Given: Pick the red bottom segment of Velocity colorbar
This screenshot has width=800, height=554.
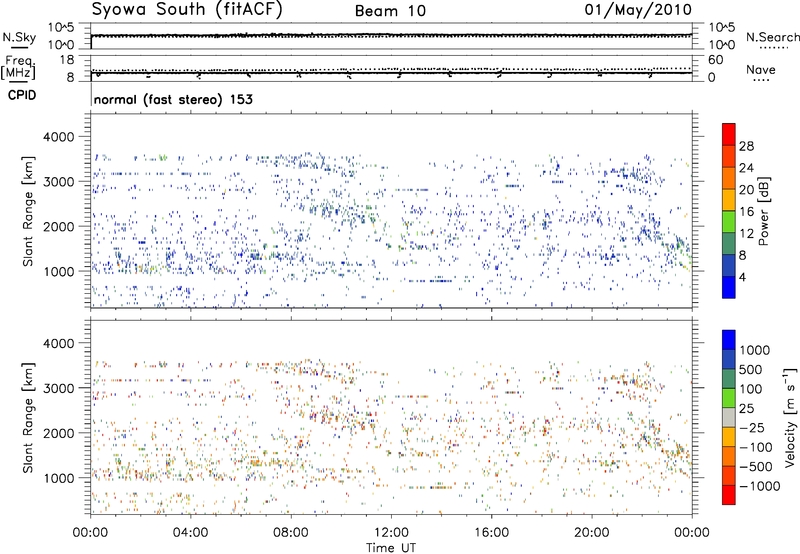Looking at the screenshot, I should (729, 495).
